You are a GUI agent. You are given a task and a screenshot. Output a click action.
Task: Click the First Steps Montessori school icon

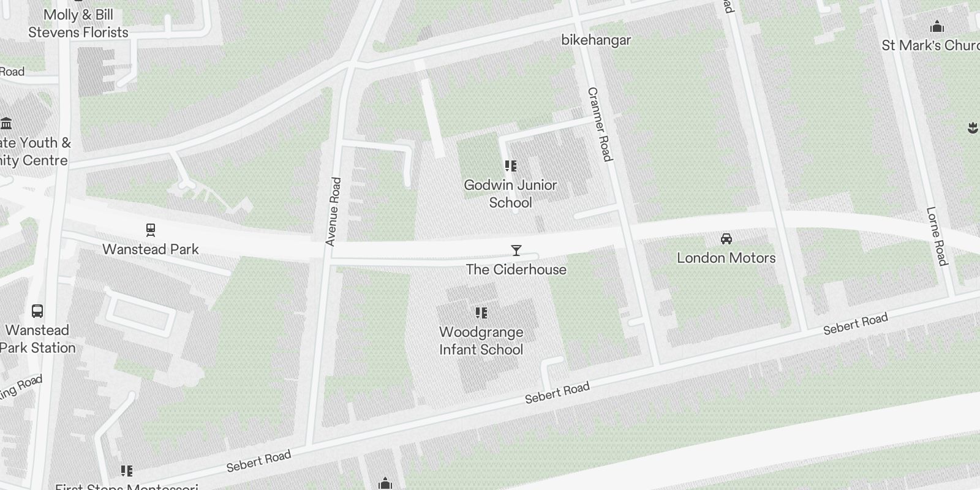126,470
